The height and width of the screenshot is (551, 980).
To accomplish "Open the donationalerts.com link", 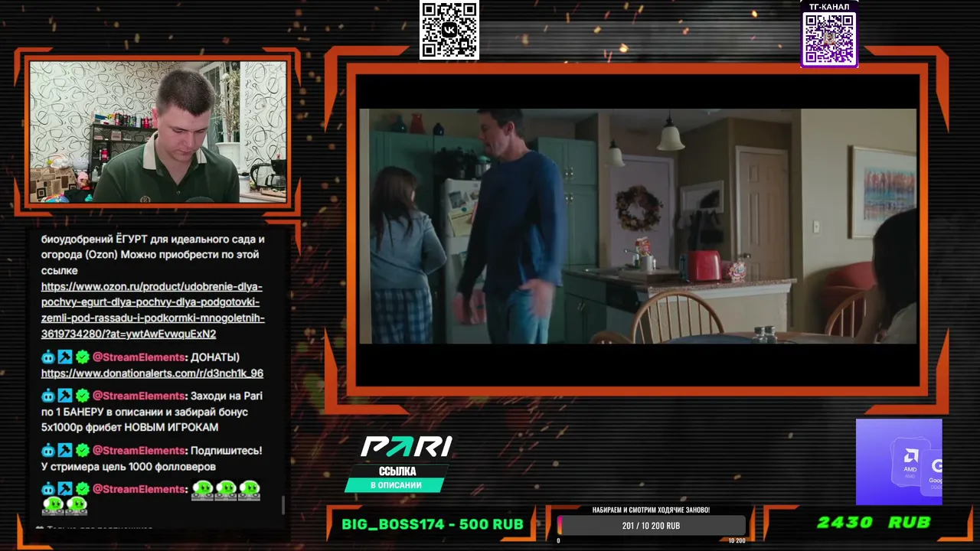I will [152, 373].
